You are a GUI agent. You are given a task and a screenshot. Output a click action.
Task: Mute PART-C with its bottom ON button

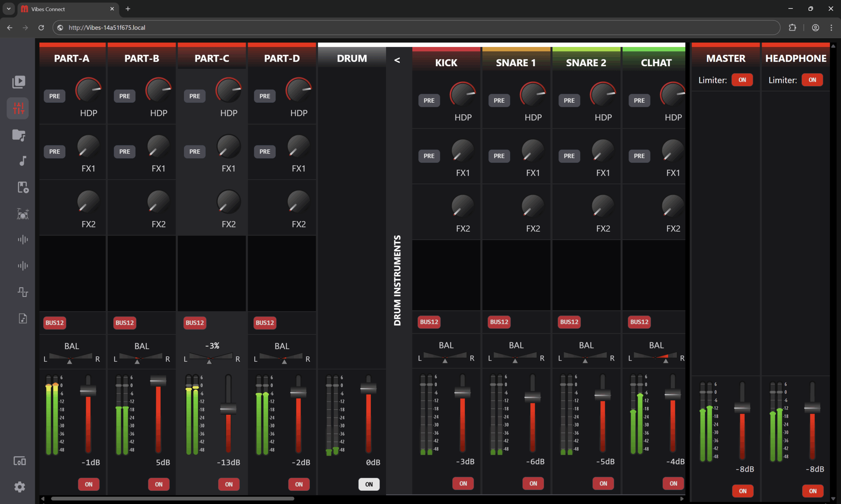pos(228,484)
